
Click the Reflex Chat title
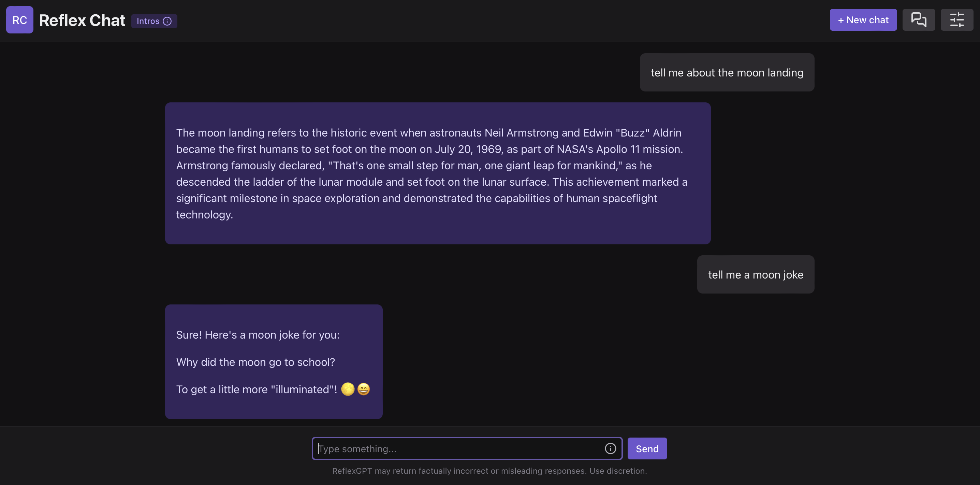(82, 20)
